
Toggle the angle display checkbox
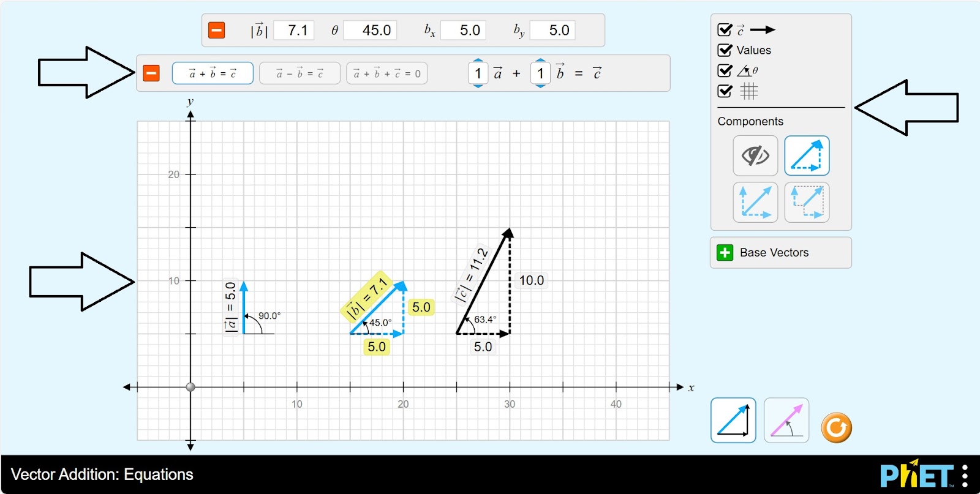725,70
